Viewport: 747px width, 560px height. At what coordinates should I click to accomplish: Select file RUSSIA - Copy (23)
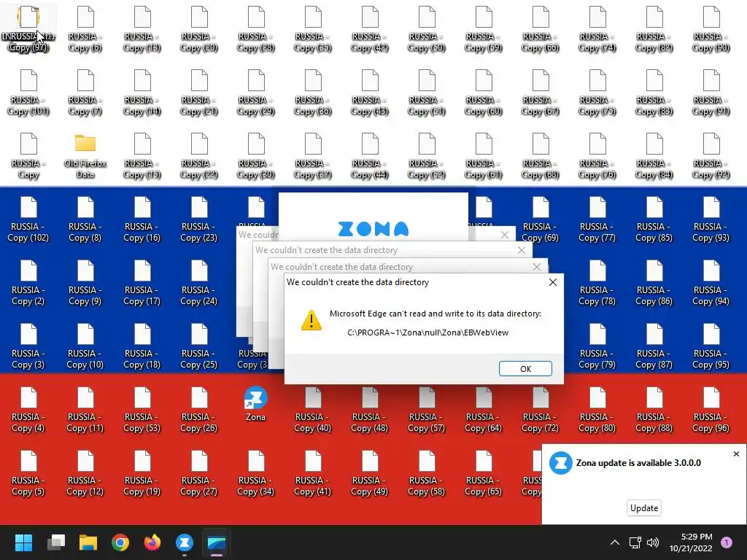(x=199, y=219)
